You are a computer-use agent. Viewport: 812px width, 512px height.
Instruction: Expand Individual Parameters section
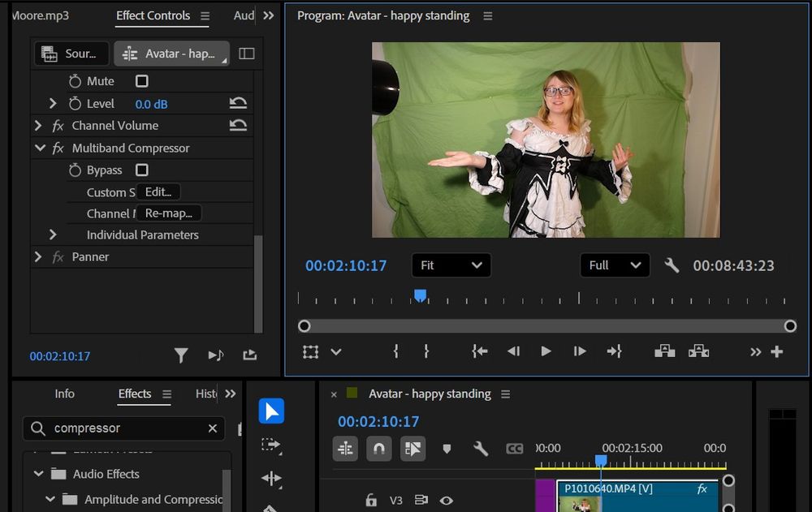click(53, 234)
